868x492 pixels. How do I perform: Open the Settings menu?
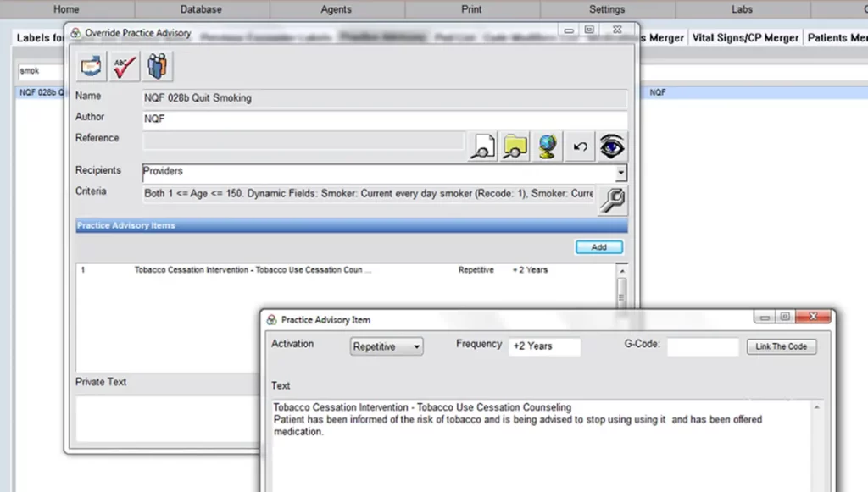tap(606, 9)
